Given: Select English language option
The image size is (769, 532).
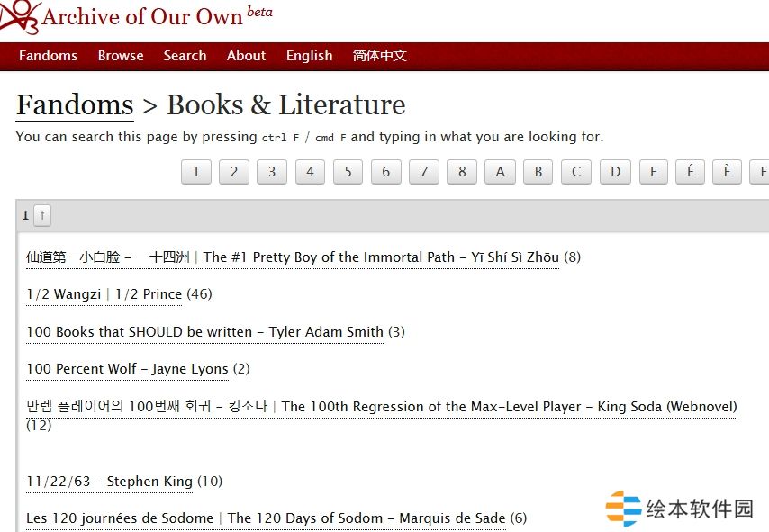Looking at the screenshot, I should [x=309, y=56].
